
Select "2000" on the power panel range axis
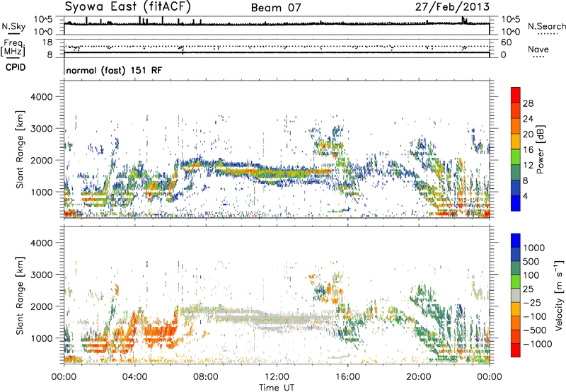[41, 160]
